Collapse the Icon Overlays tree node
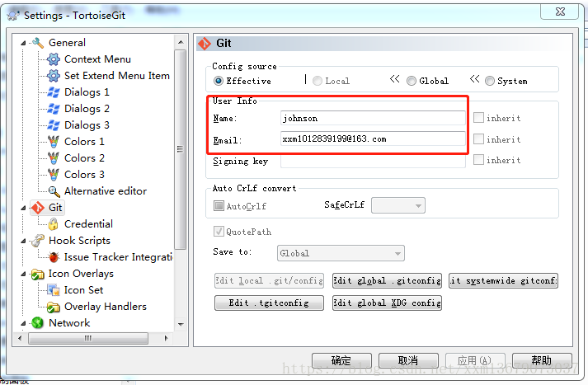This screenshot has height=385, width=588. (x=23, y=274)
